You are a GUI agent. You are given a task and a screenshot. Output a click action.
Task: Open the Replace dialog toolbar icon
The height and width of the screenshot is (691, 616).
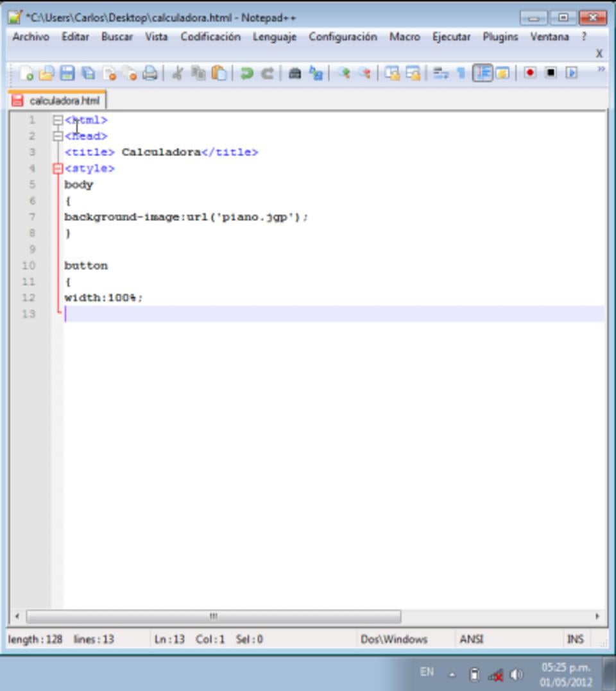pyautogui.click(x=316, y=73)
